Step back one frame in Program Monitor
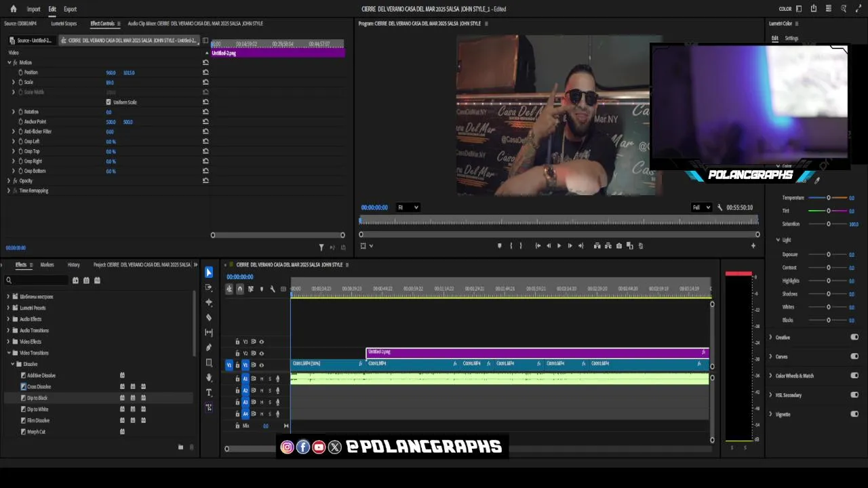Viewport: 868px width, 488px height. 548,246
